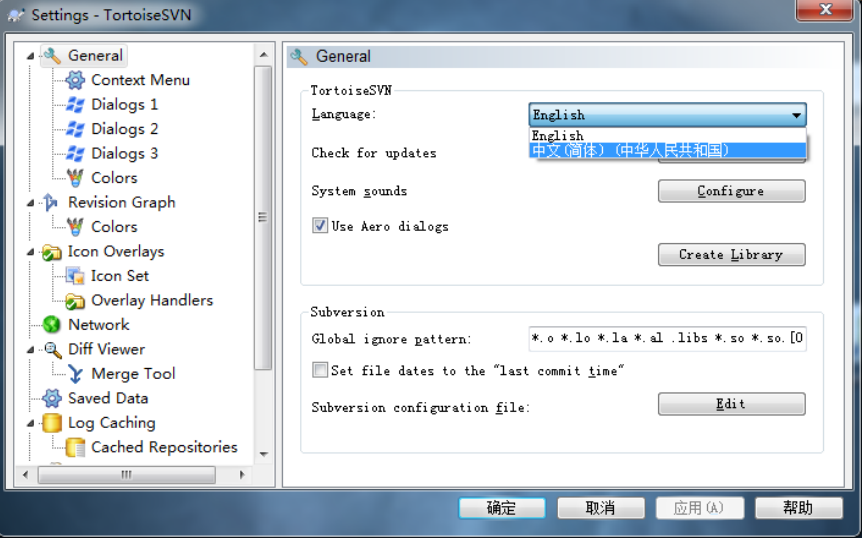
Task: Collapse the Diff Viewer tree node
Action: (31, 350)
